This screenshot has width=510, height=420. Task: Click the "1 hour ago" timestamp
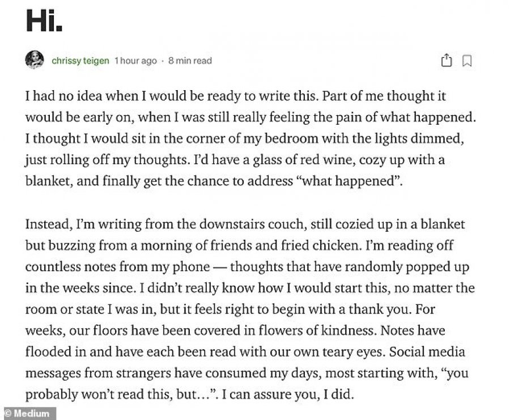(x=135, y=61)
